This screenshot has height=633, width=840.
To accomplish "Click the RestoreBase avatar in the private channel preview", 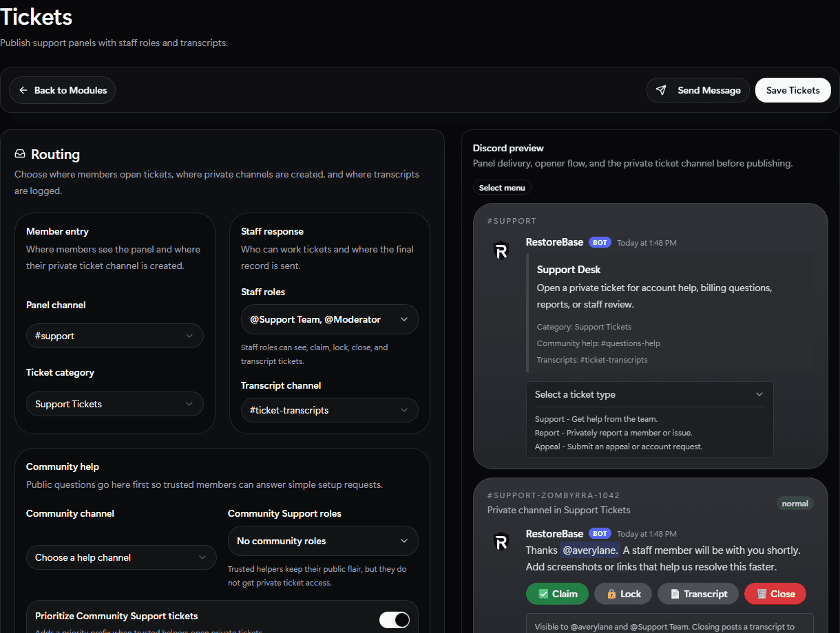I will pos(501,542).
